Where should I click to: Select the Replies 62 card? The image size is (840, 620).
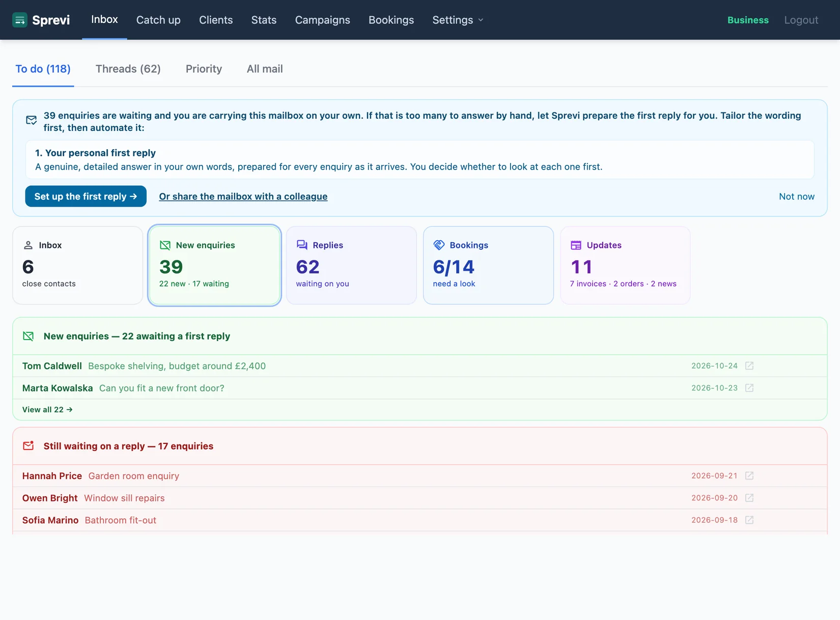[x=351, y=265]
